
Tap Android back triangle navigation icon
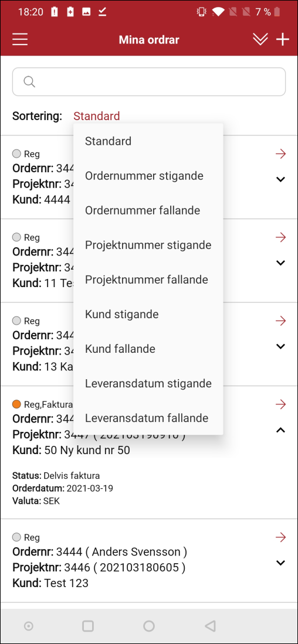coord(210,626)
